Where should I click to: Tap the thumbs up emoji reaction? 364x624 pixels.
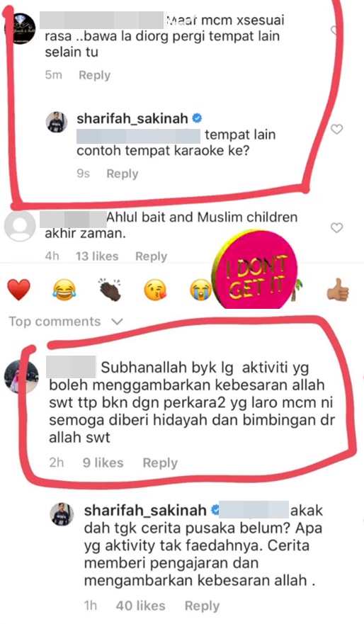click(337, 290)
